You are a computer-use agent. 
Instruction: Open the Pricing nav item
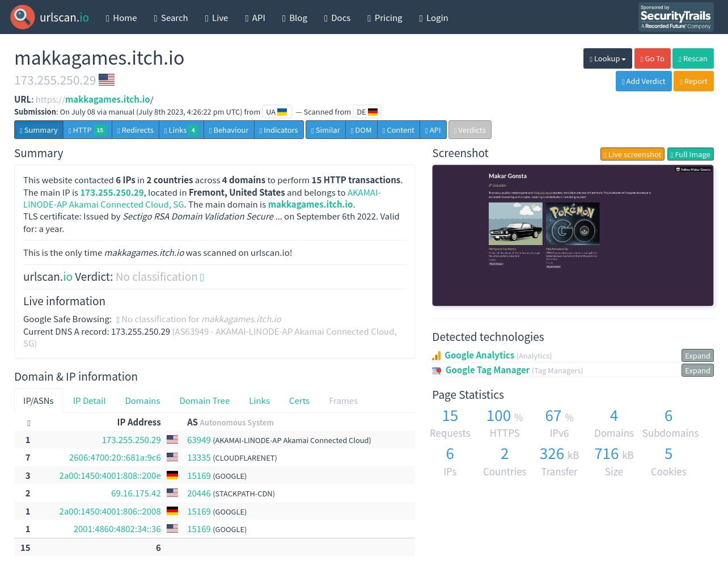385,18
